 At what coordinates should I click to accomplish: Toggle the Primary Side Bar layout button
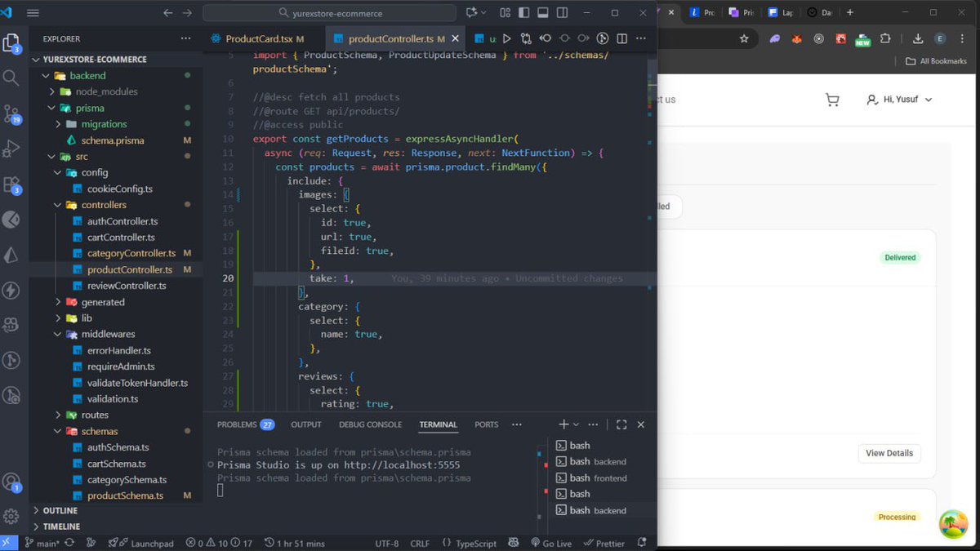[523, 13]
